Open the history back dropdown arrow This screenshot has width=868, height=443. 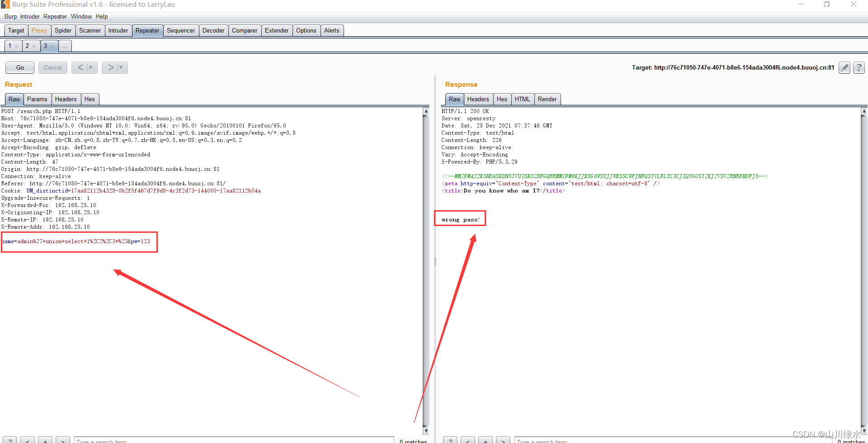[x=91, y=67]
